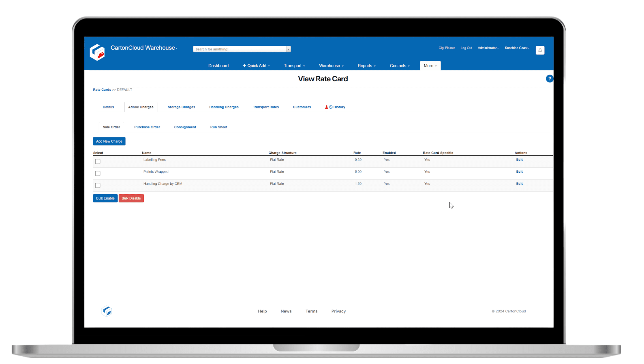Switch to the Storage Charges tab
The height and width of the screenshot is (364, 644).
coord(181,107)
